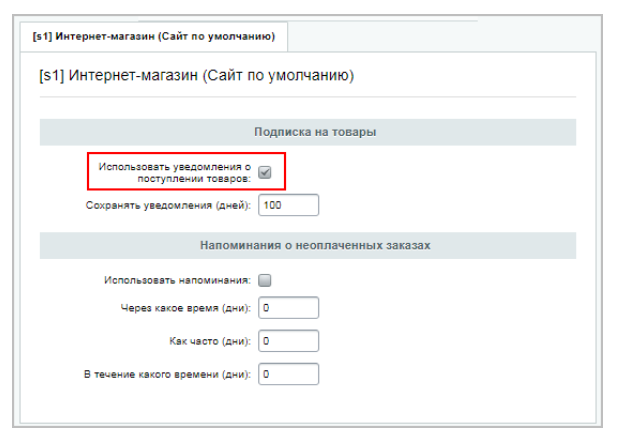Enable the 'Использовать напоминания' checkbox
Viewport: 619px width, 433px height.
coord(265,280)
